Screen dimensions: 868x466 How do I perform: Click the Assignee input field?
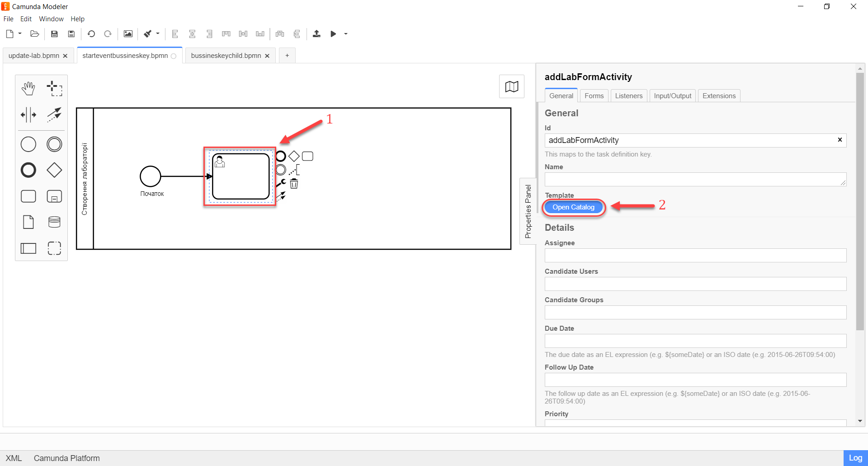695,255
